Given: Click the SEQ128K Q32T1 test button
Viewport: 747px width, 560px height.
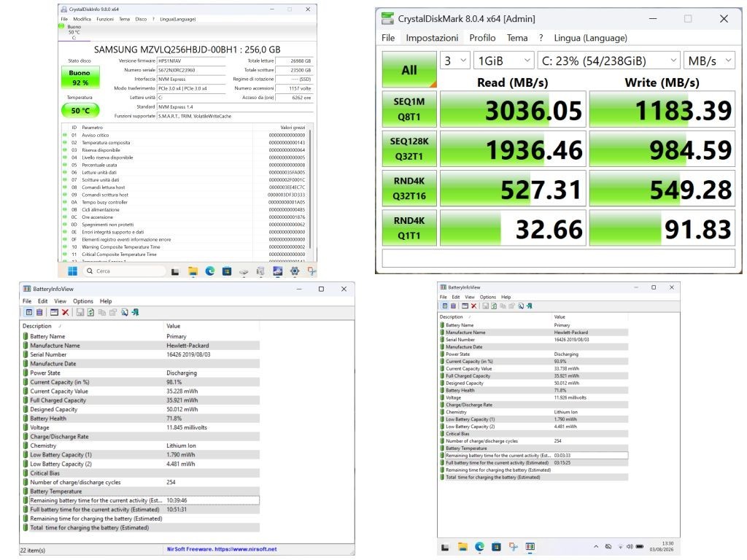Looking at the screenshot, I should pos(409,149).
